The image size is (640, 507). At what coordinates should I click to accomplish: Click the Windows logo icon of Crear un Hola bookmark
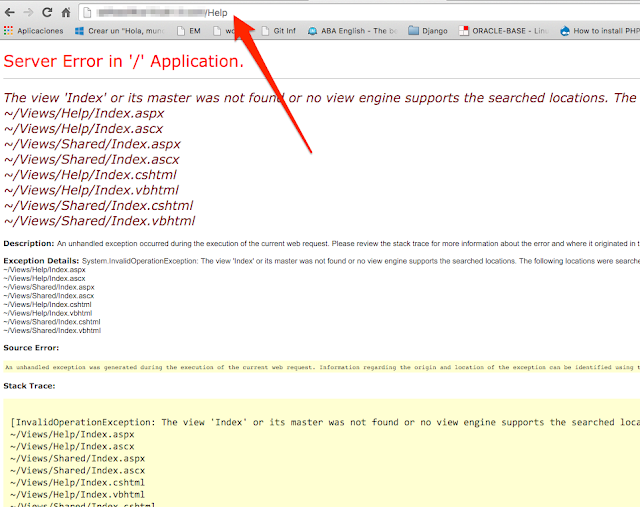tap(79, 31)
